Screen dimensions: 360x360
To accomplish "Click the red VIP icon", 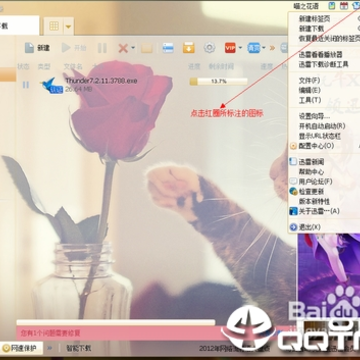I will [230, 48].
